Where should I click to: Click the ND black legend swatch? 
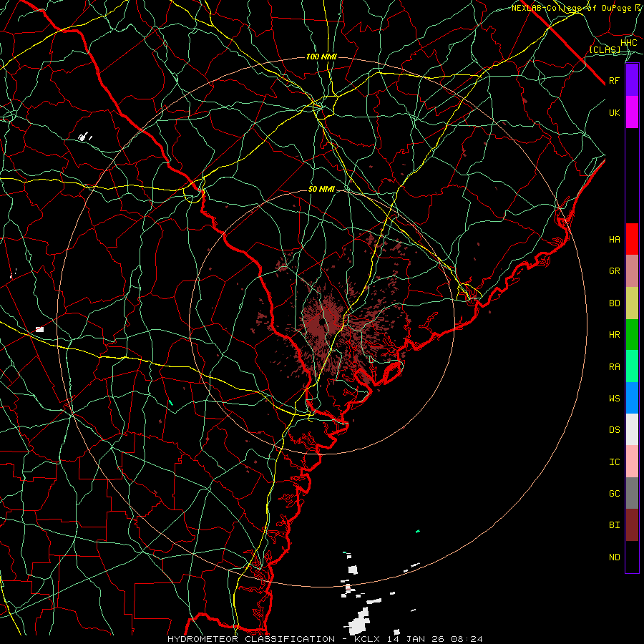[632, 557]
